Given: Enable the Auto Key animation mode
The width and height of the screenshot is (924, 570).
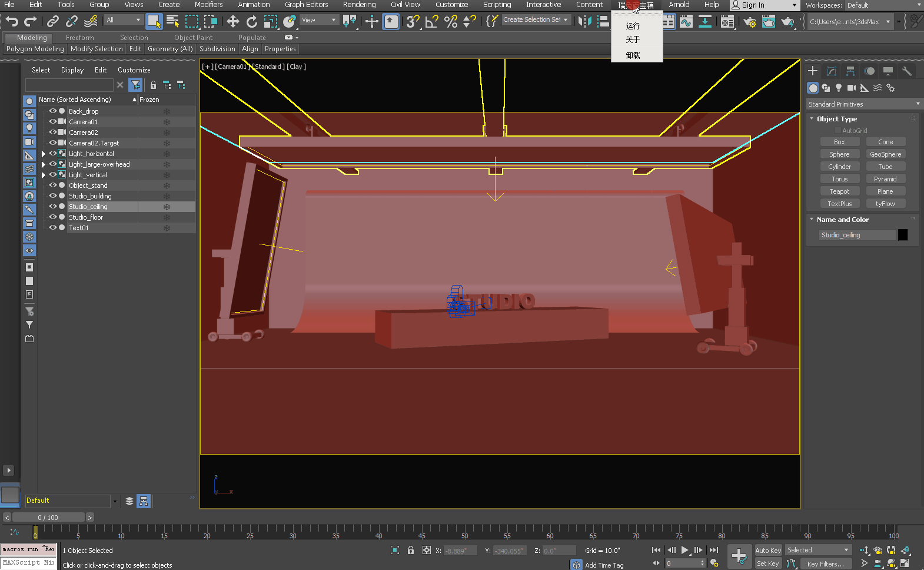Looking at the screenshot, I should (767, 551).
